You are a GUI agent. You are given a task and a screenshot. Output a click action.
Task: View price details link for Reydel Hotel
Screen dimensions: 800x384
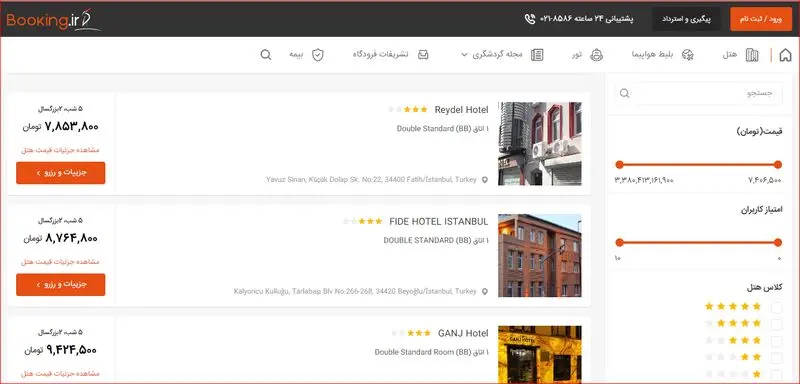tap(60, 150)
